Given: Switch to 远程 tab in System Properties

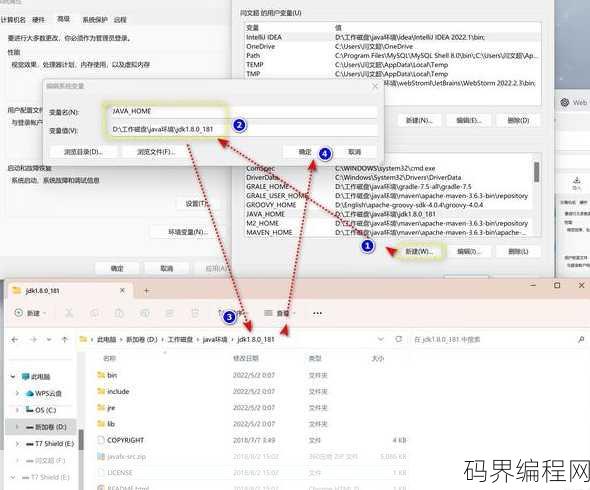Looking at the screenshot, I should point(120,20).
